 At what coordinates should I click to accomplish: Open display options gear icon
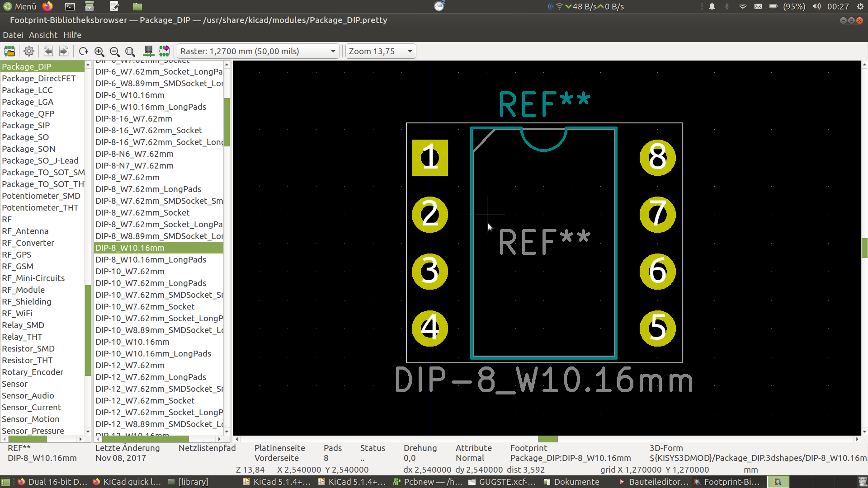click(x=29, y=51)
